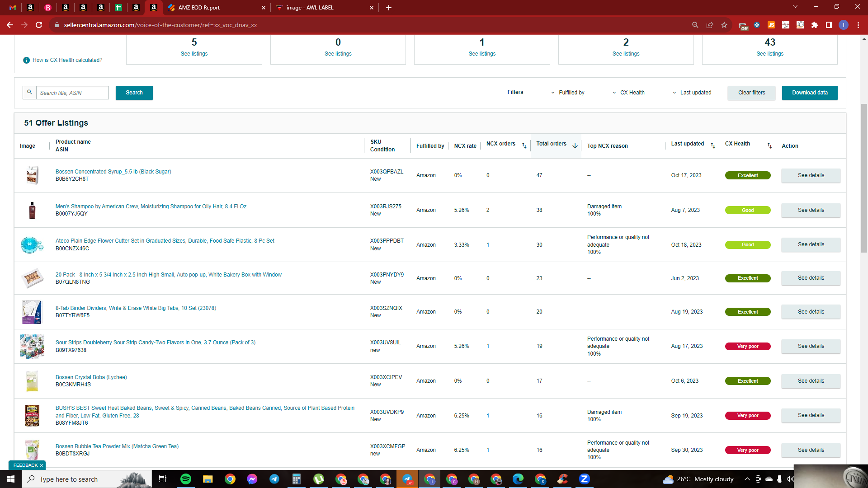Click the volume icon in the system tray
Image resolution: width=868 pixels, height=488 pixels.
click(790, 479)
